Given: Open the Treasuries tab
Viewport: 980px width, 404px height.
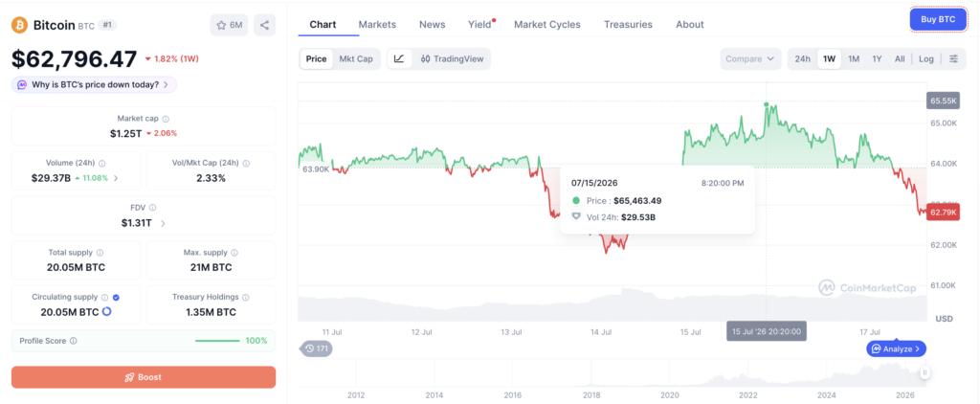Looking at the screenshot, I should click(x=628, y=24).
